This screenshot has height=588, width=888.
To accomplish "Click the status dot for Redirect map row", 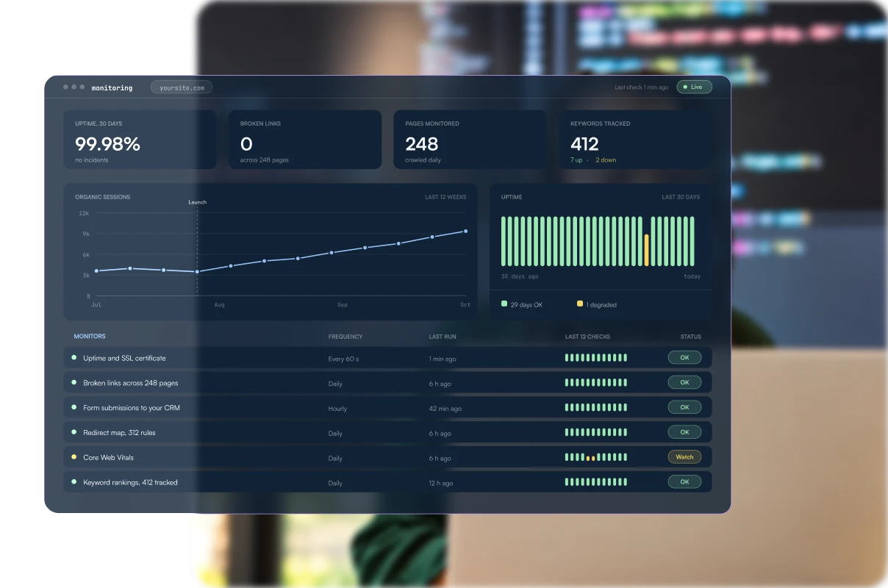I will click(x=74, y=432).
